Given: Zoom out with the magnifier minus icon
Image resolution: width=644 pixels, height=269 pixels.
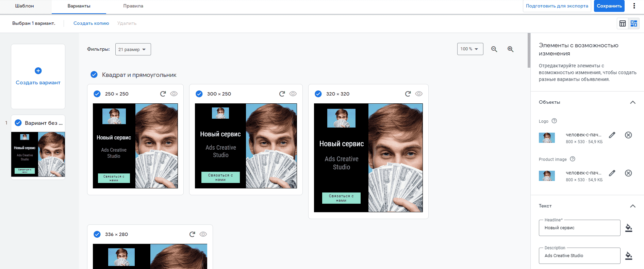Looking at the screenshot, I should pos(494,49).
